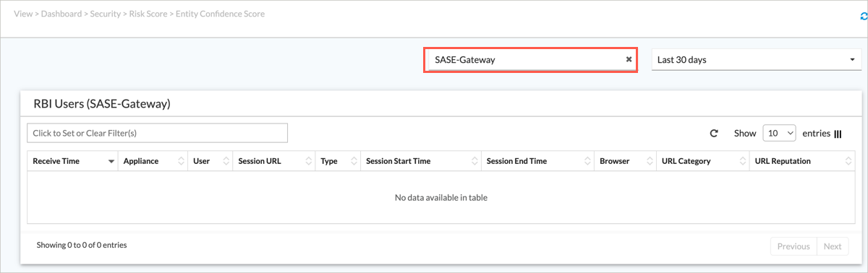Sort by Appliance column

pos(153,161)
